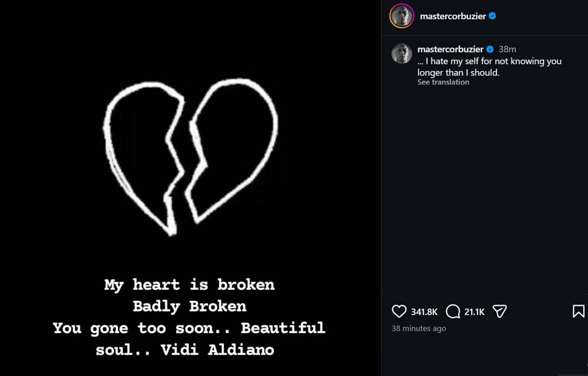Open the story from the header profile picture
This screenshot has width=588, height=376.
(402, 16)
